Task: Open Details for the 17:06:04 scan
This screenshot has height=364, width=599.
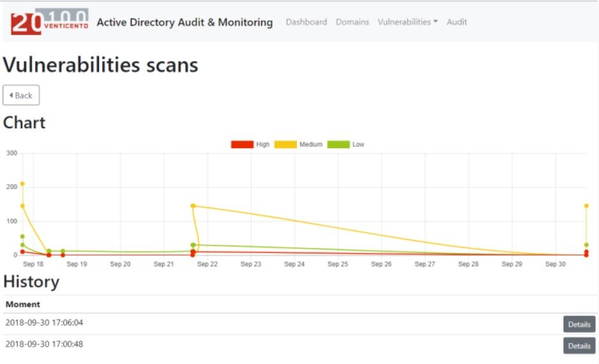Action: click(x=579, y=324)
